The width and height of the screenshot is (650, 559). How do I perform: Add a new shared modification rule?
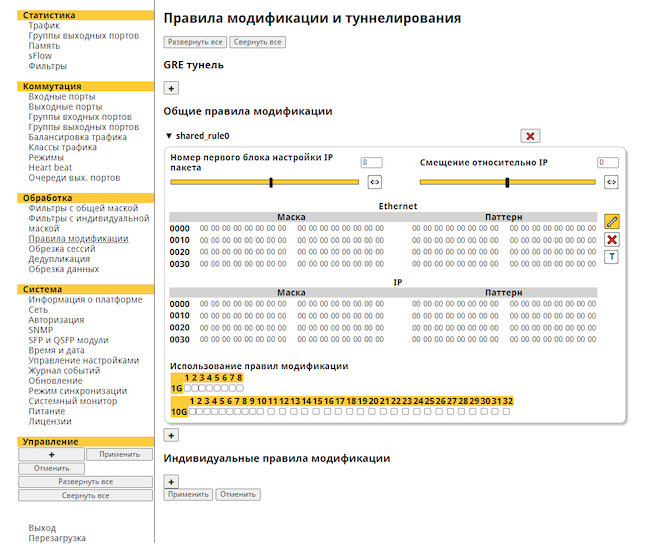click(x=171, y=435)
